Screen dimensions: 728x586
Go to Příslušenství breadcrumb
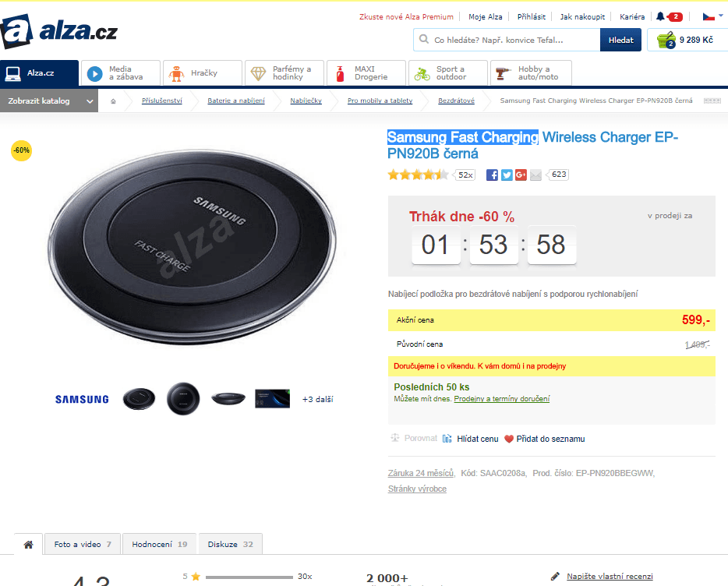coord(162,101)
